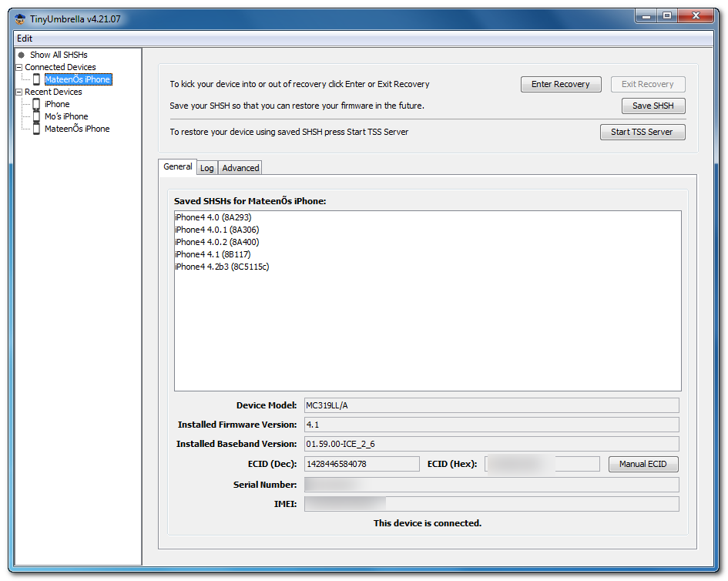
Task: Switch to the Log tab
Action: click(x=207, y=168)
